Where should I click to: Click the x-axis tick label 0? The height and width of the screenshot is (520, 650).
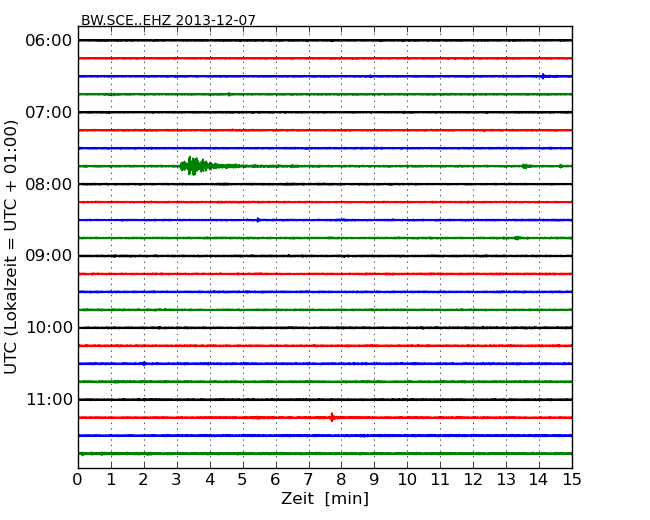[78, 479]
